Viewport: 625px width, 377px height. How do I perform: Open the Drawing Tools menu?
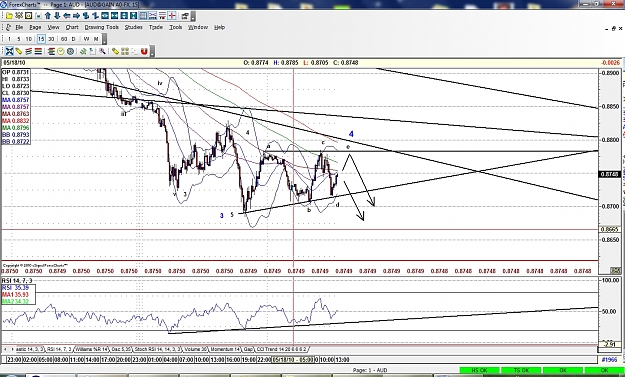pyautogui.click(x=102, y=27)
